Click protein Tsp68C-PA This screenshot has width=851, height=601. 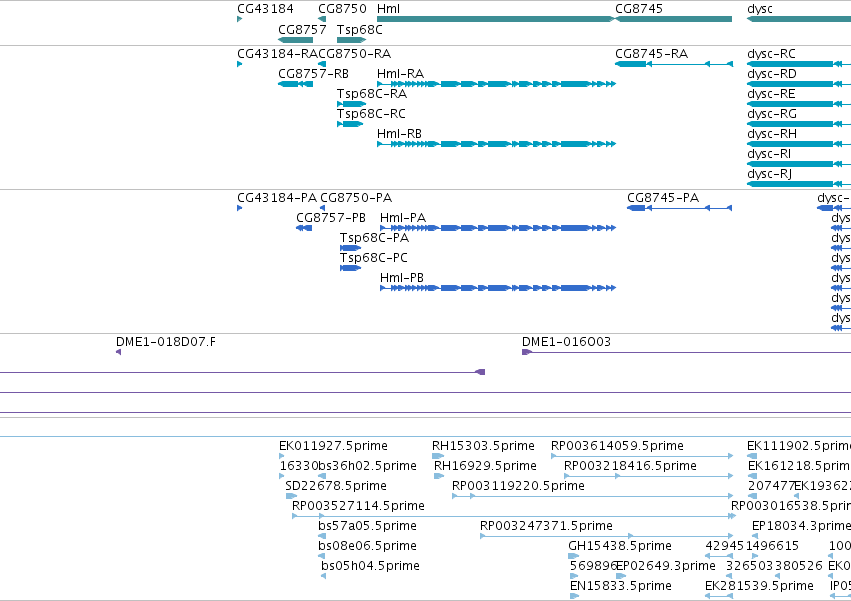coord(351,248)
